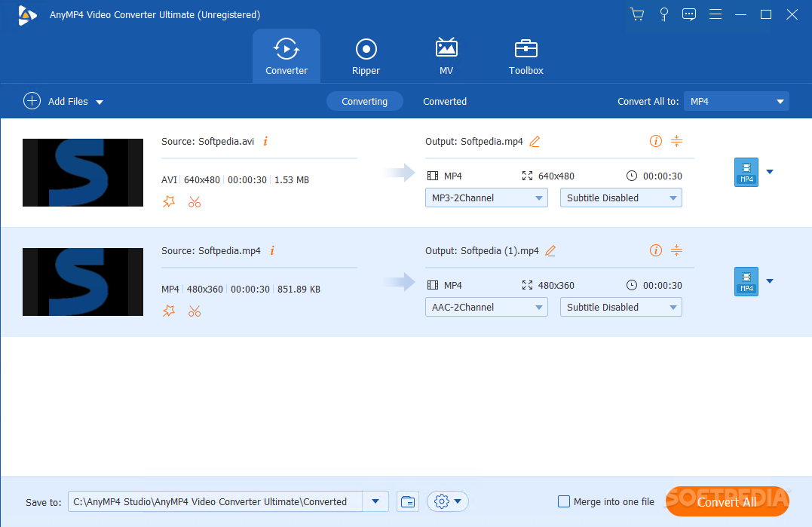Click the scissors cut icon for Softpedia.avi
The image size is (812, 527).
coord(195,201)
